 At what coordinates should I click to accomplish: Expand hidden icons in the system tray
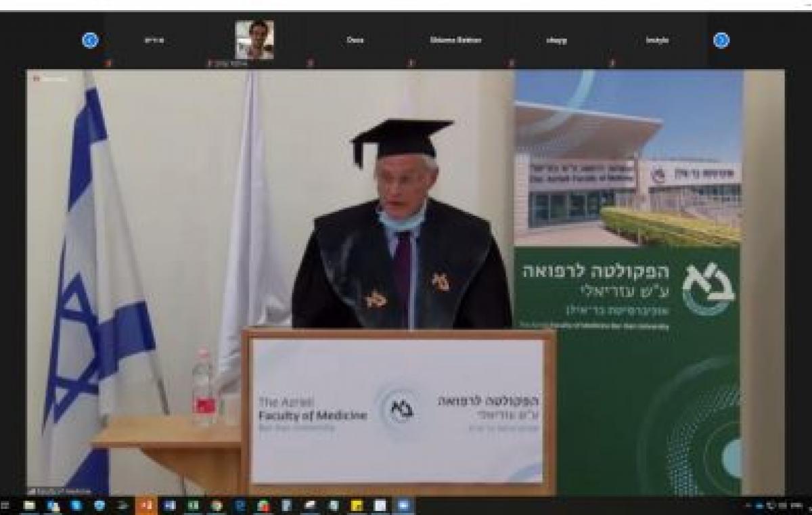tap(748, 506)
